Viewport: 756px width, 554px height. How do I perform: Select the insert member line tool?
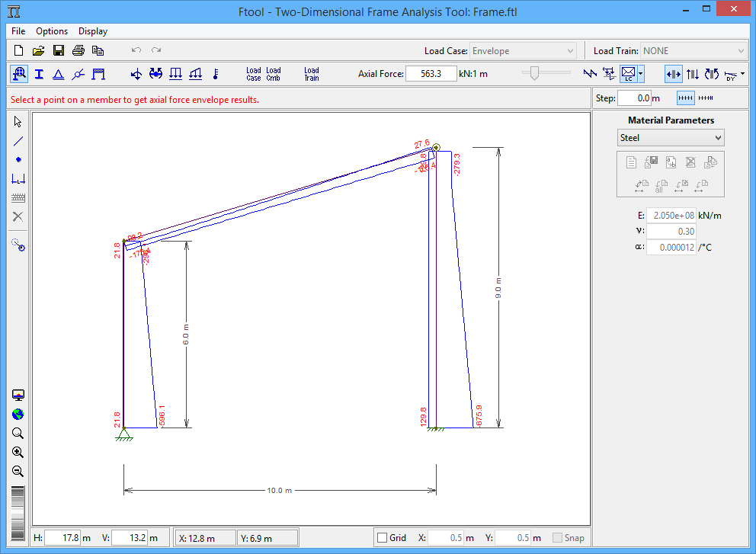pyautogui.click(x=18, y=141)
